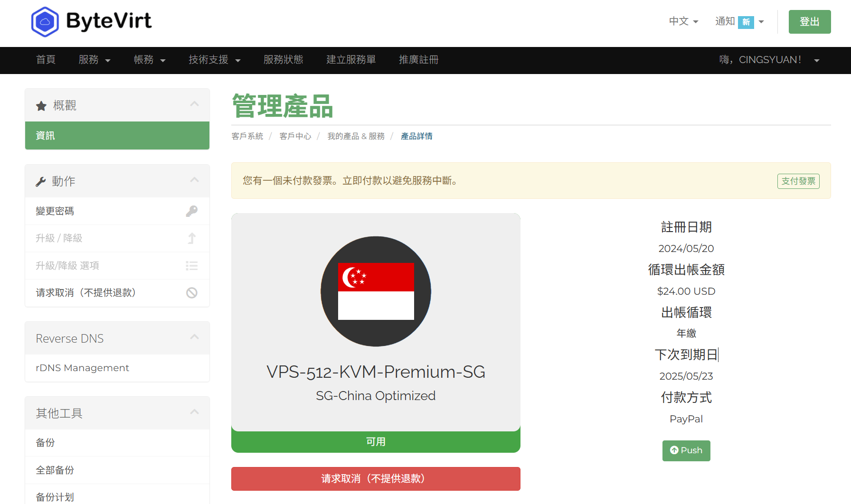The height and width of the screenshot is (504, 851).
Task: Click the upload arrow icon beside 升級 / 降級
Action: 192,238
